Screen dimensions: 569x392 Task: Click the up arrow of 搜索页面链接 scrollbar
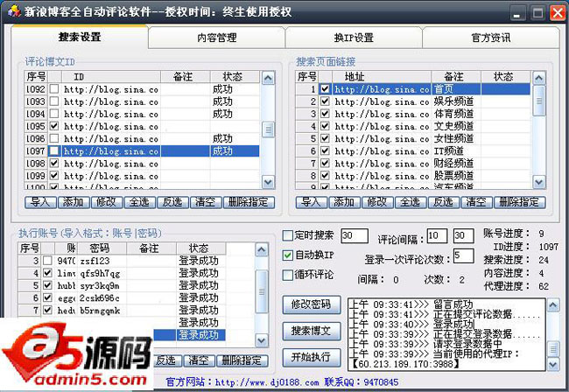(539, 78)
